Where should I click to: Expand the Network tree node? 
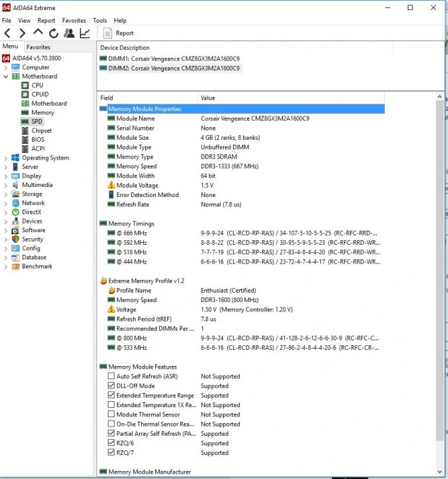pos(5,203)
